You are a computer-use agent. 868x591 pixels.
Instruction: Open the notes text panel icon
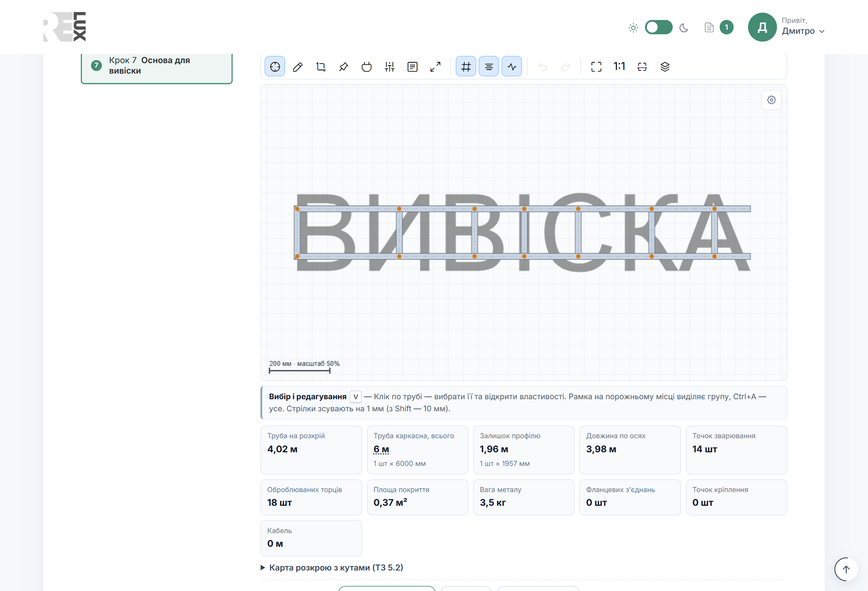(412, 67)
